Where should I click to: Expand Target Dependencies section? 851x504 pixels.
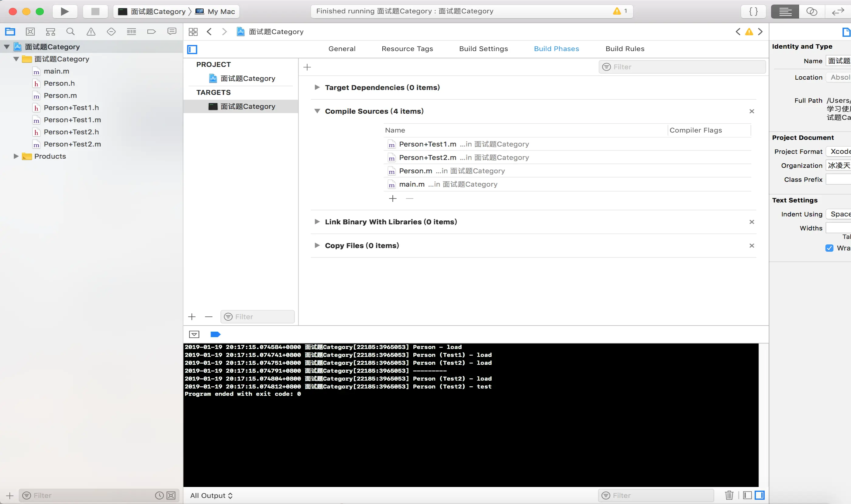point(317,87)
